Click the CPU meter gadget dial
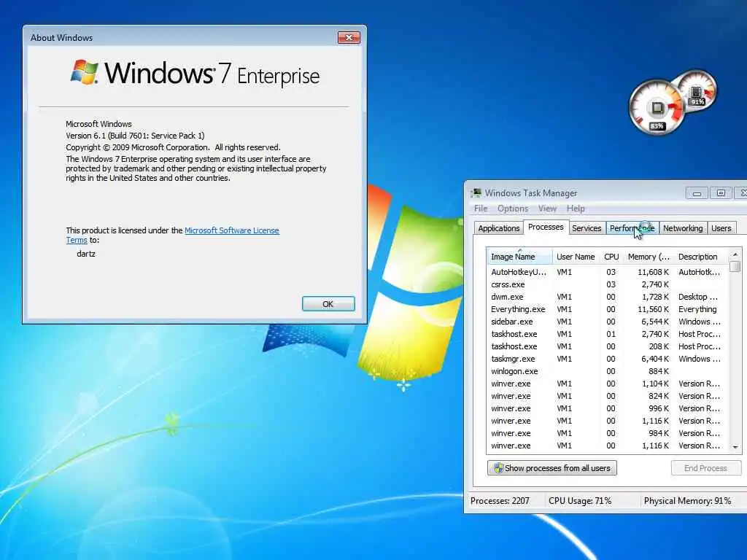Viewport: 747px width, 560px height. tap(657, 107)
